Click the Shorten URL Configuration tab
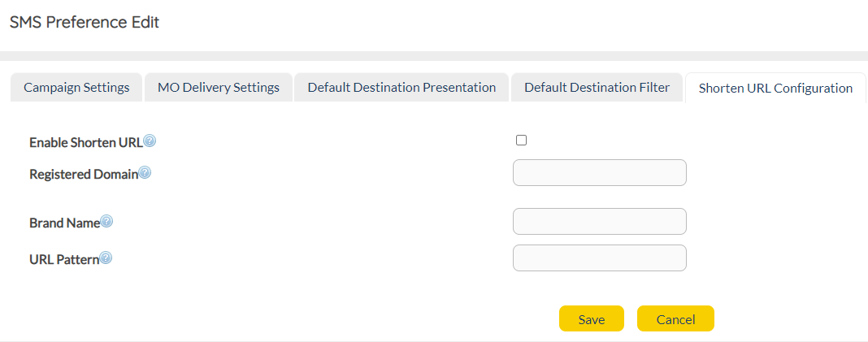Viewport: 868px width, 342px height. (775, 88)
